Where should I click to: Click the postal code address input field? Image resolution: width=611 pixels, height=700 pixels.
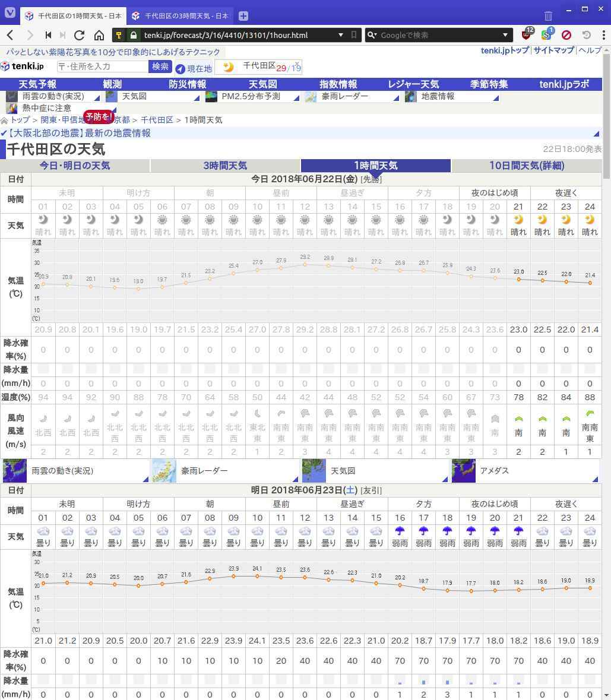103,66
